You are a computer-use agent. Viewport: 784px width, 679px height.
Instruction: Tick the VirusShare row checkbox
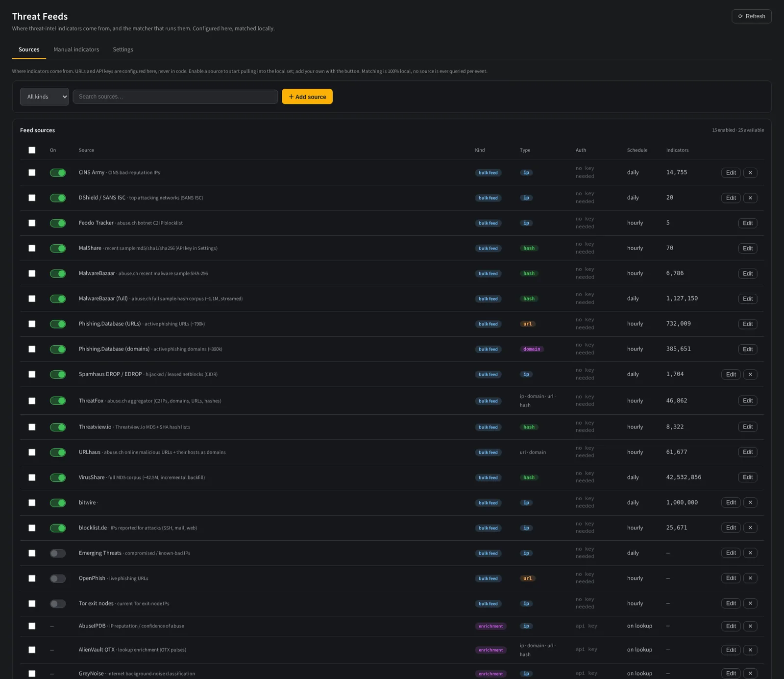pyautogui.click(x=32, y=478)
